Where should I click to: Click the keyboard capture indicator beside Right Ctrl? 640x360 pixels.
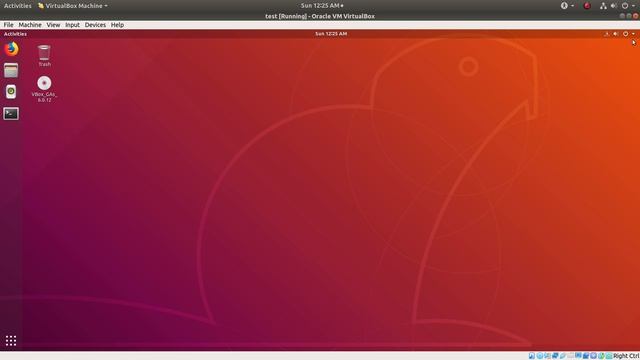(609, 356)
